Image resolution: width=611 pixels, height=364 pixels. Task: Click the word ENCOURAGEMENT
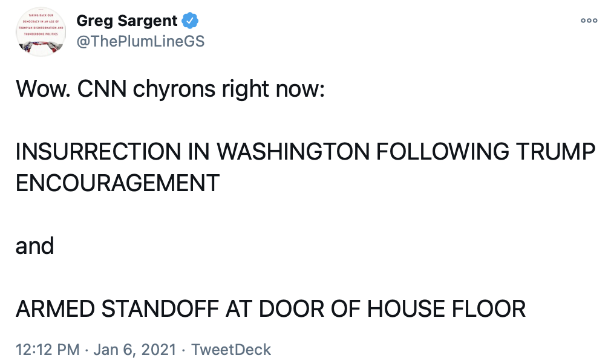pos(117,183)
